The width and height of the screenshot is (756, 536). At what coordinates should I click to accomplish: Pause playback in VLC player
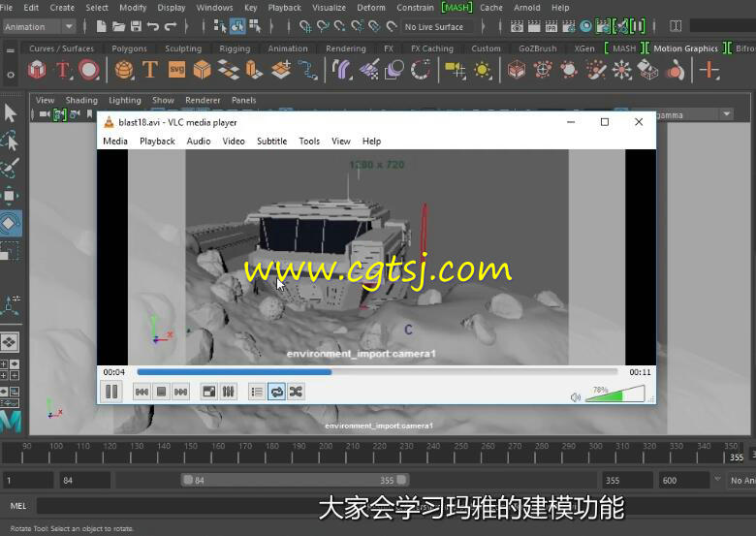(x=111, y=392)
